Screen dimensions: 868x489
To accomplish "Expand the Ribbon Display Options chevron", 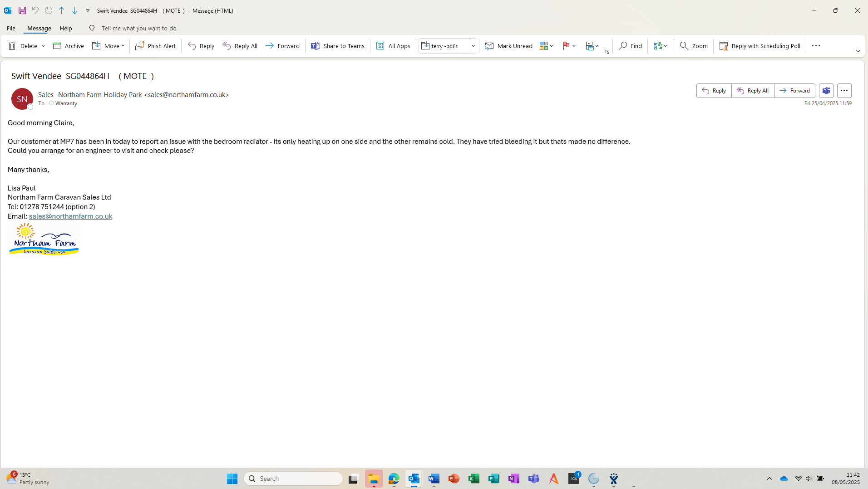I will [858, 51].
